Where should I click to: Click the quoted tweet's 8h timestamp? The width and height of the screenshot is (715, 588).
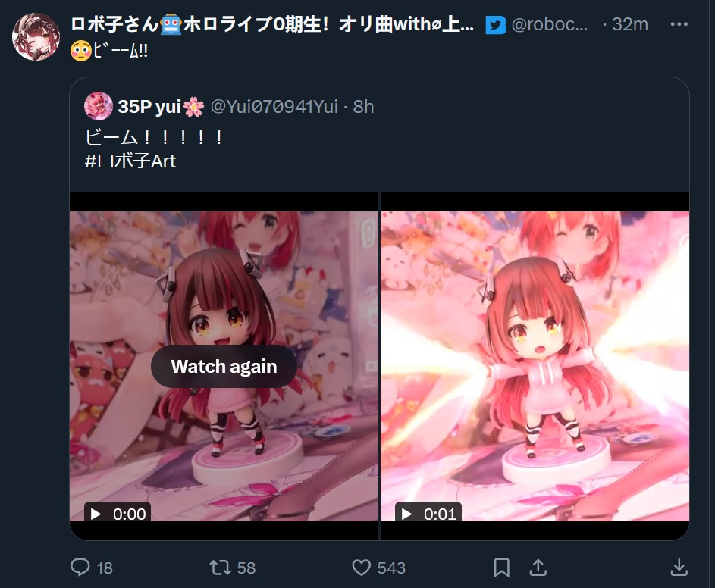click(363, 106)
